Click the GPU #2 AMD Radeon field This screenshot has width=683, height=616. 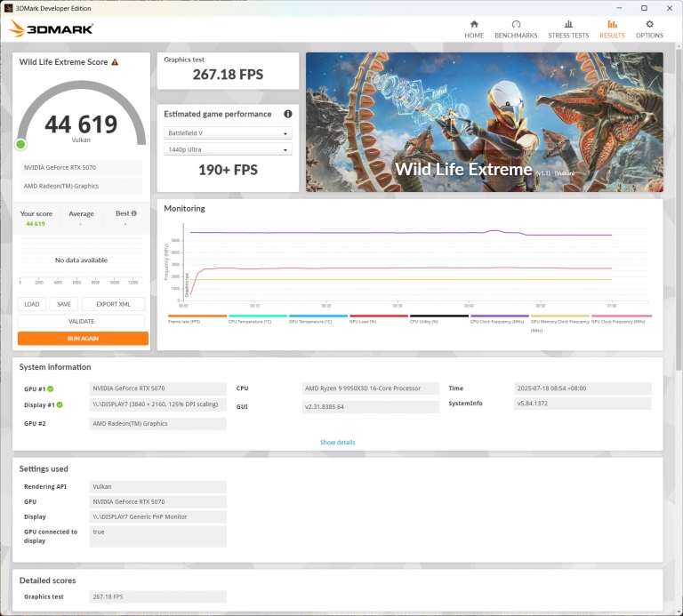click(158, 424)
